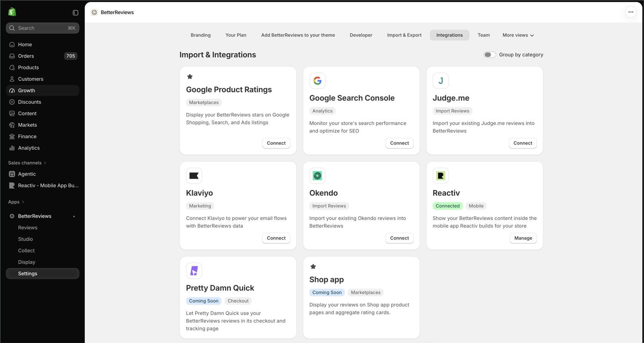This screenshot has width=644, height=343.
Task: Click the Klaviyo flag logo
Action: pos(194,176)
